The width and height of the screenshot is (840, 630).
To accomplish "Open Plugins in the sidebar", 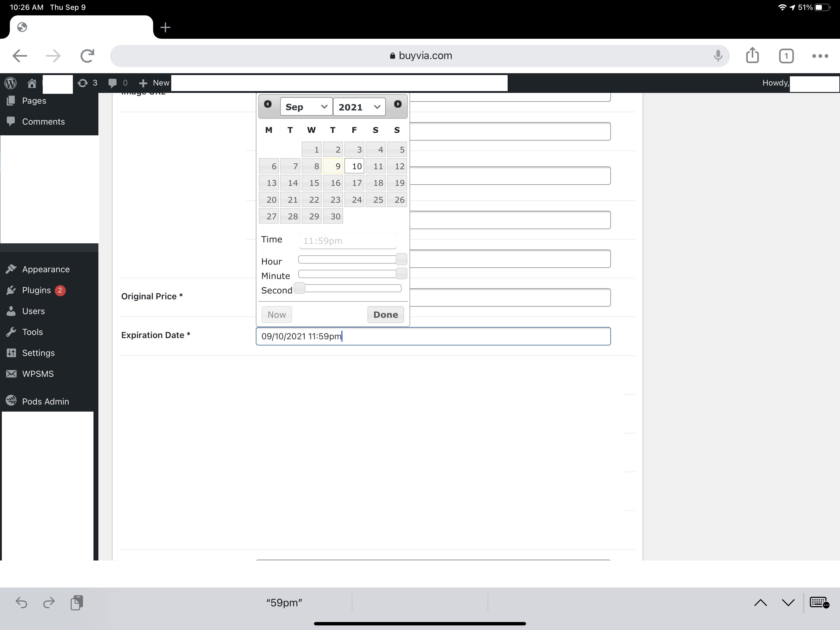I will [x=37, y=290].
